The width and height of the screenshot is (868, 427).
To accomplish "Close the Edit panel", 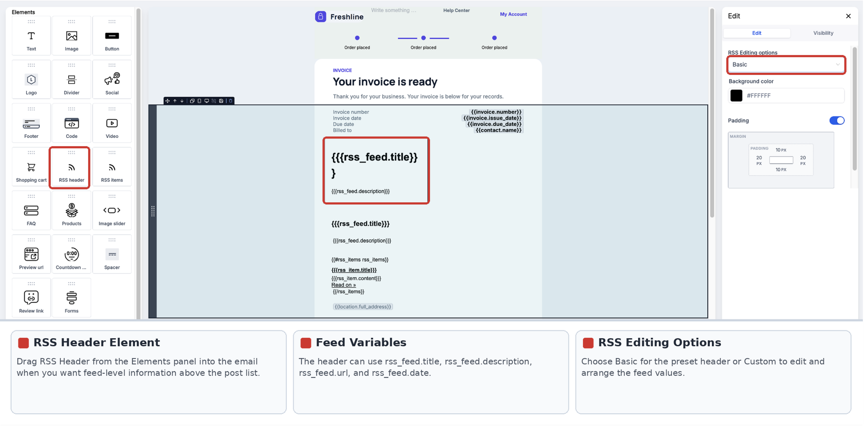I will pyautogui.click(x=853, y=16).
